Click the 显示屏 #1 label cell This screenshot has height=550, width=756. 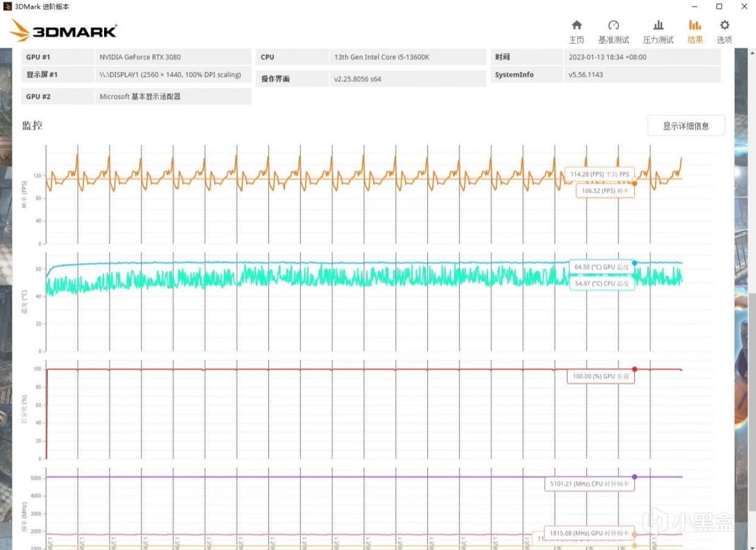point(58,74)
